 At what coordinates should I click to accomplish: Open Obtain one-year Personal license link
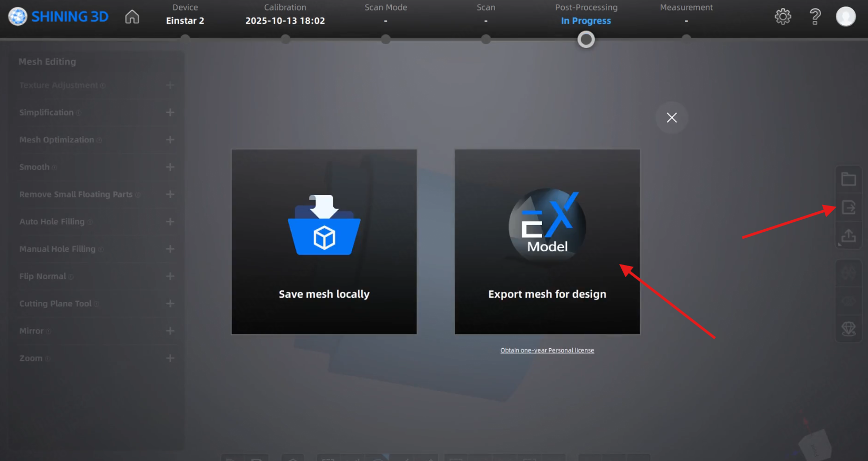click(547, 350)
